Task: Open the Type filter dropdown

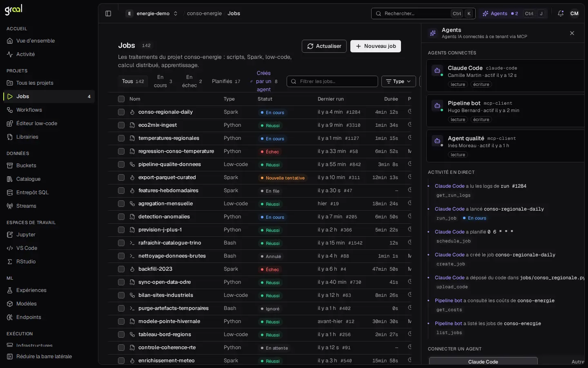Action: point(399,81)
